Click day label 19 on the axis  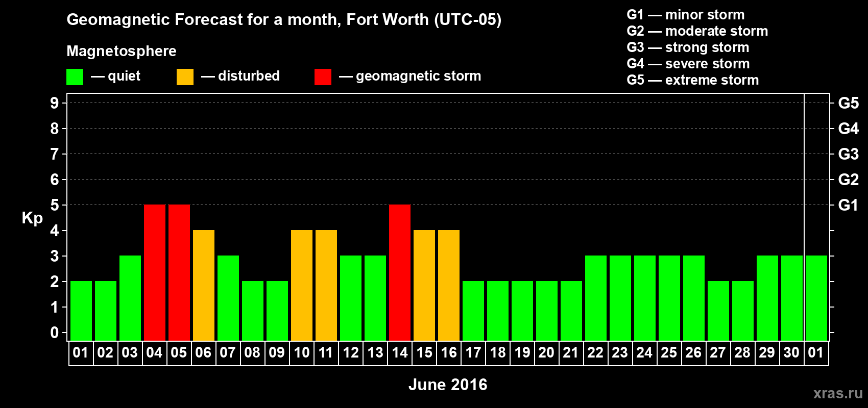tap(522, 352)
